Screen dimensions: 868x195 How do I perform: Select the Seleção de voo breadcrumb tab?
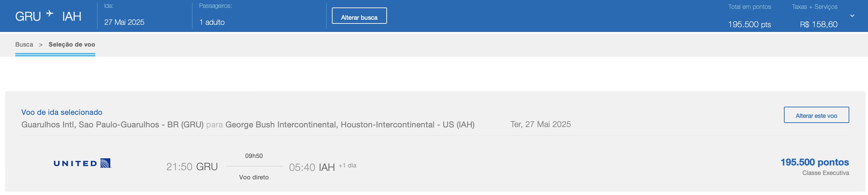(72, 45)
